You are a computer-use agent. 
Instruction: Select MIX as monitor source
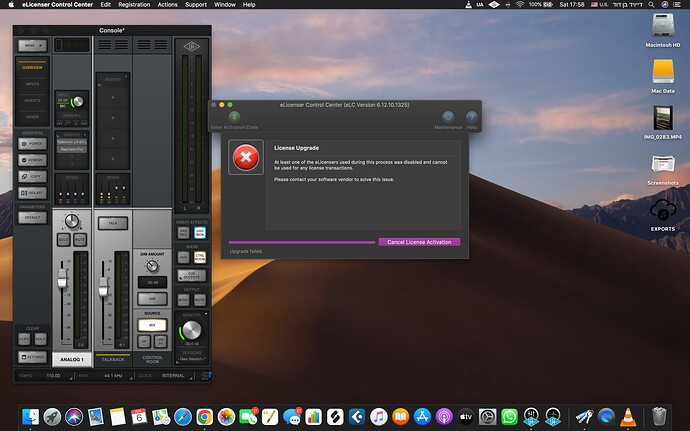[x=152, y=325]
